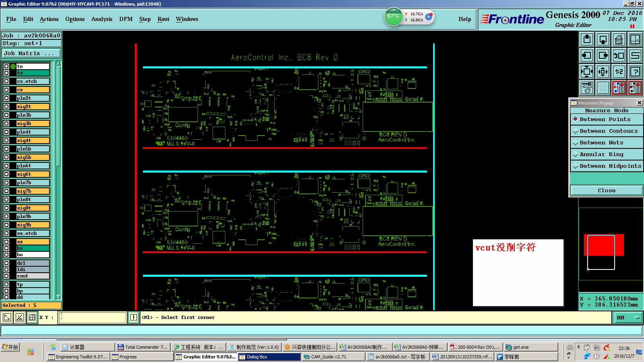Close the Measure Popup with its X

tap(640, 103)
